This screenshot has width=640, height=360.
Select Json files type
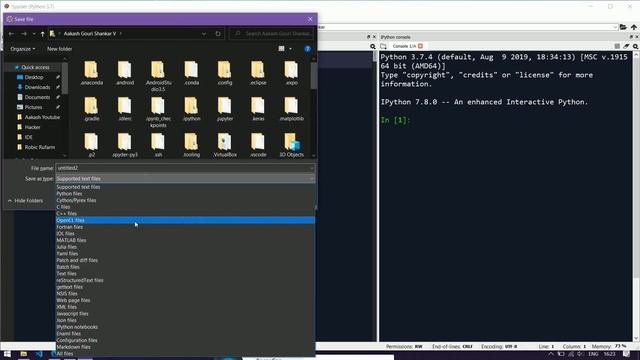click(185, 320)
